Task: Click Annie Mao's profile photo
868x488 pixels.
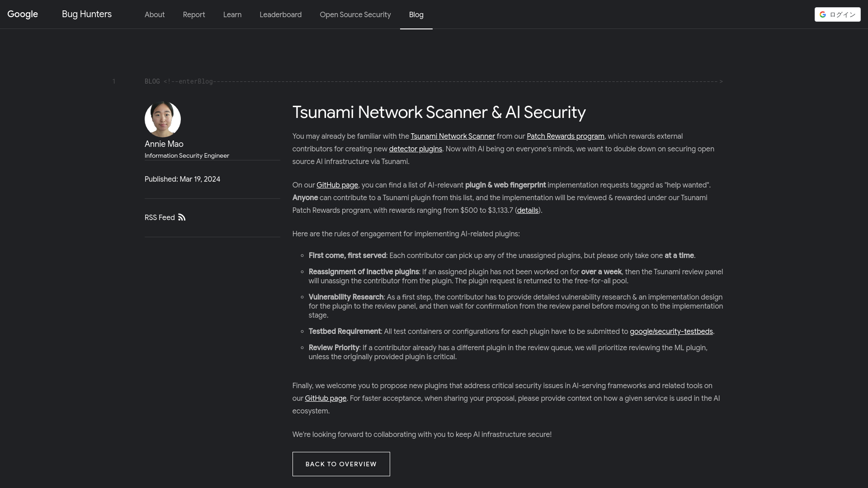Action: point(163,119)
